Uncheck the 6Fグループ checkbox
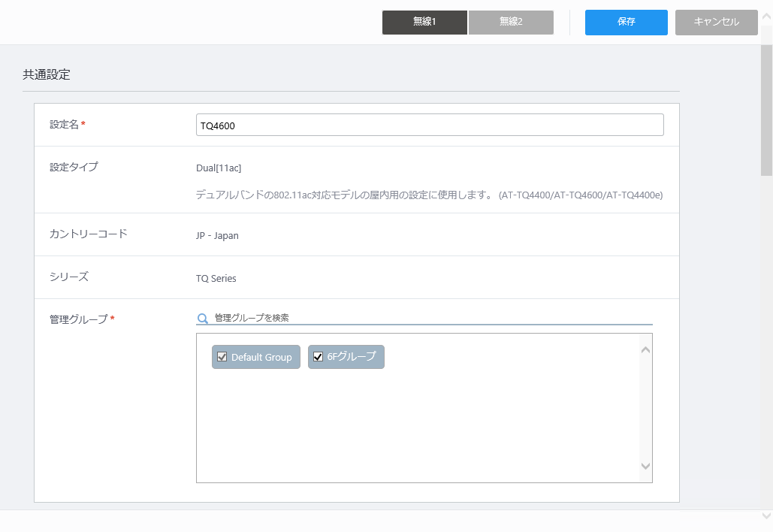The height and width of the screenshot is (532, 773). 318,357
